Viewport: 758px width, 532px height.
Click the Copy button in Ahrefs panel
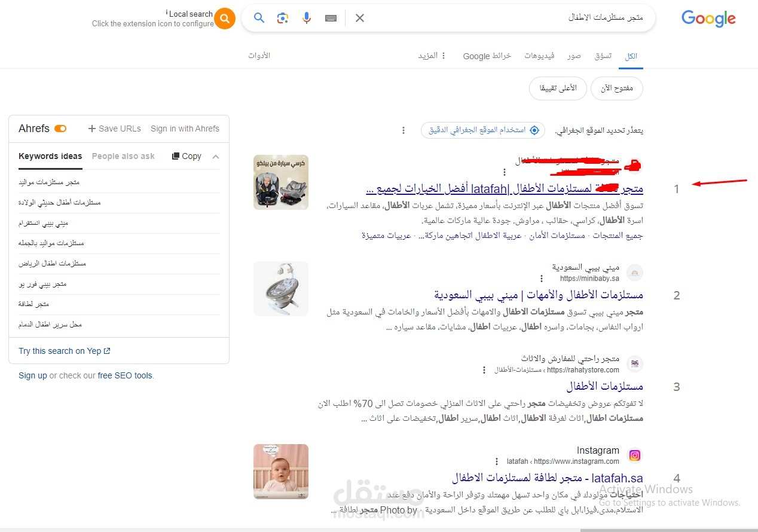pos(187,156)
